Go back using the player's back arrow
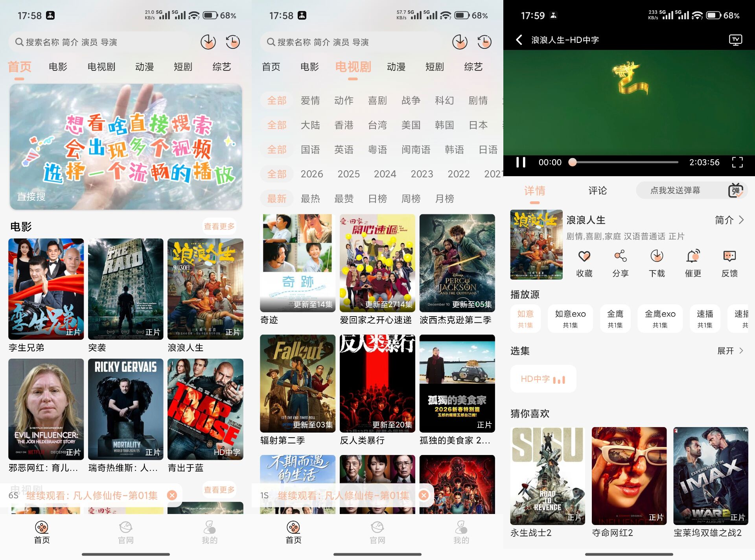The height and width of the screenshot is (560, 755). pos(519,40)
